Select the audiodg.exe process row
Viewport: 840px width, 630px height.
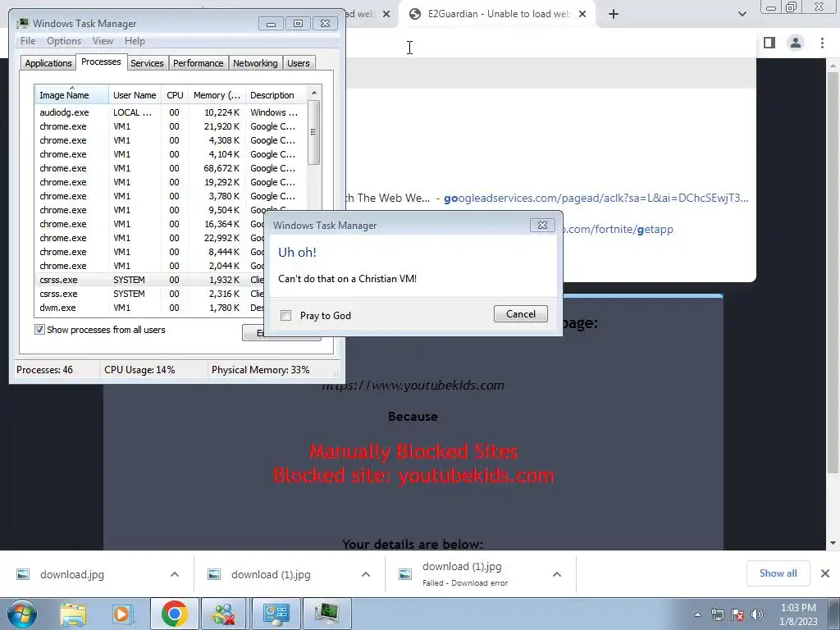(x=171, y=112)
